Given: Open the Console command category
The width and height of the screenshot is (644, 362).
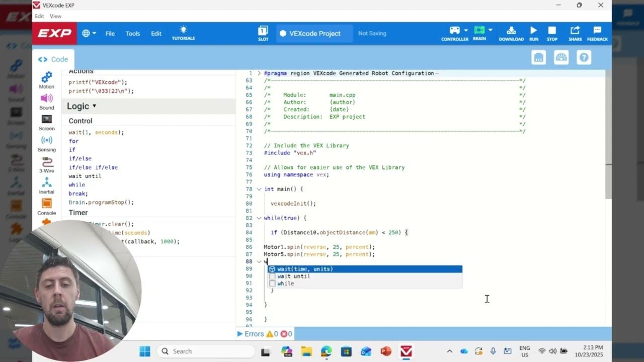Looking at the screenshot, I should (x=46, y=207).
